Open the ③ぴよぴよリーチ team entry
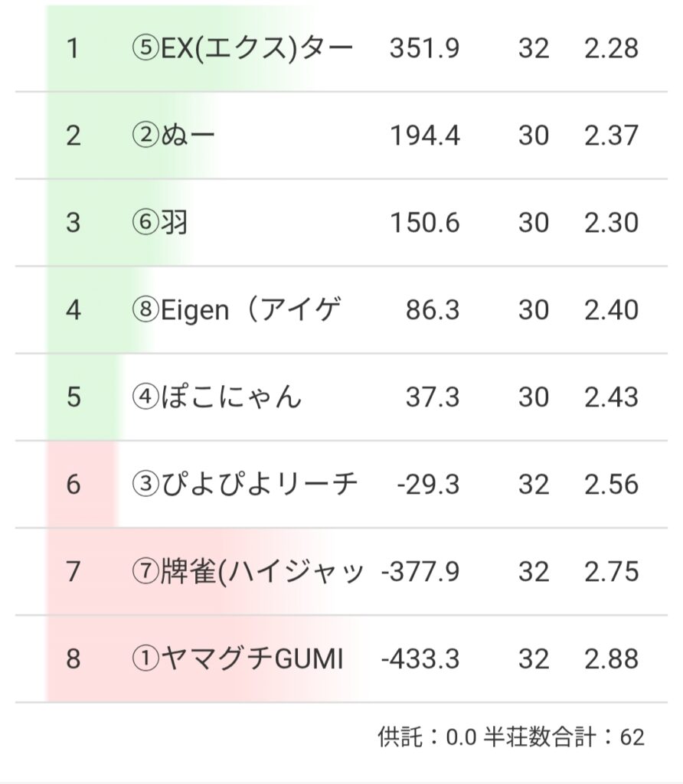683x784 pixels. (244, 485)
